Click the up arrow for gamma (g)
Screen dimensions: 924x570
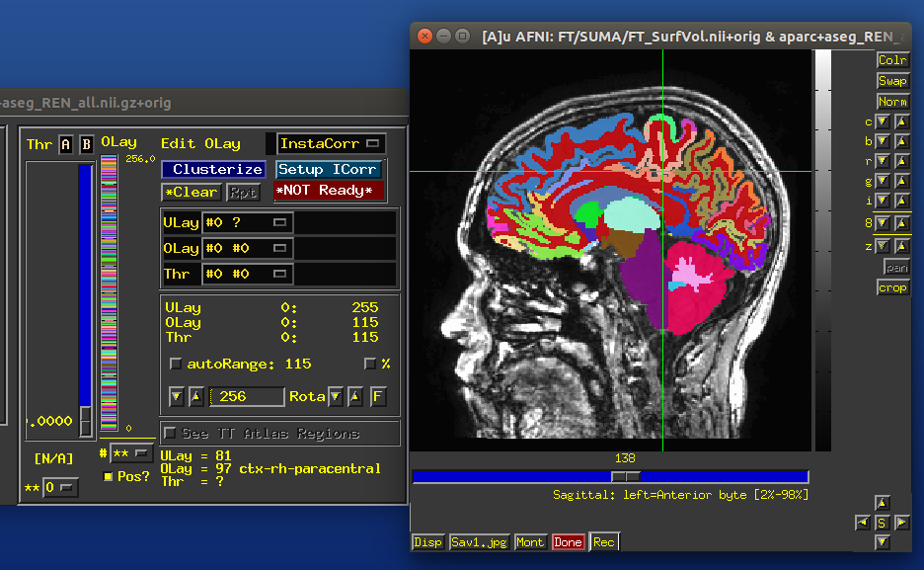click(x=901, y=181)
